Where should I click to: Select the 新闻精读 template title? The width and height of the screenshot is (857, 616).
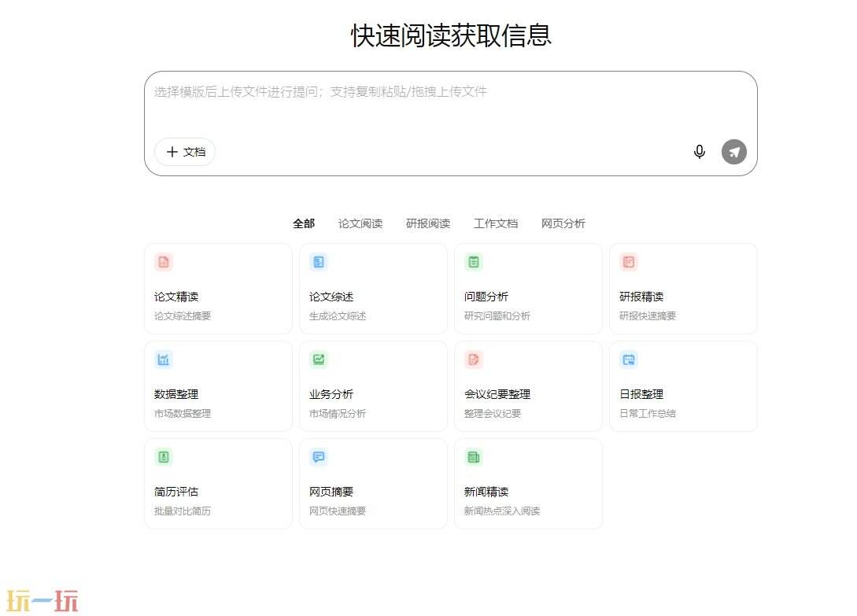486,492
